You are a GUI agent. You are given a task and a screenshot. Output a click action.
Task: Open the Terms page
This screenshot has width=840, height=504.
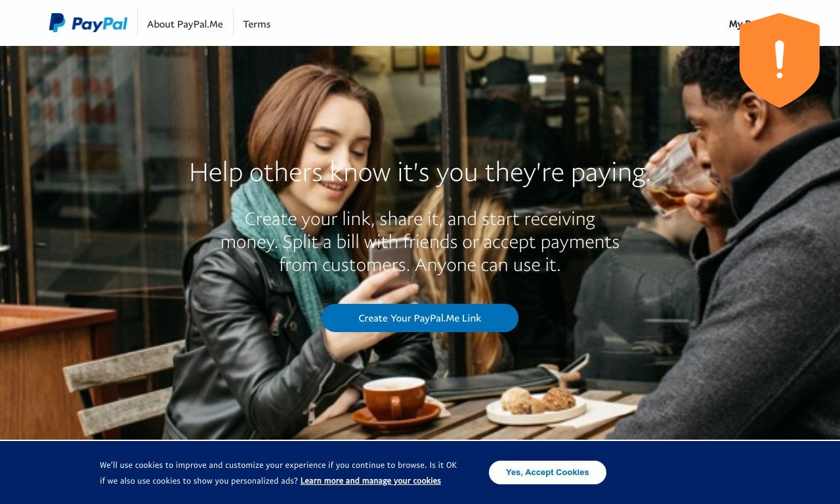point(257,24)
